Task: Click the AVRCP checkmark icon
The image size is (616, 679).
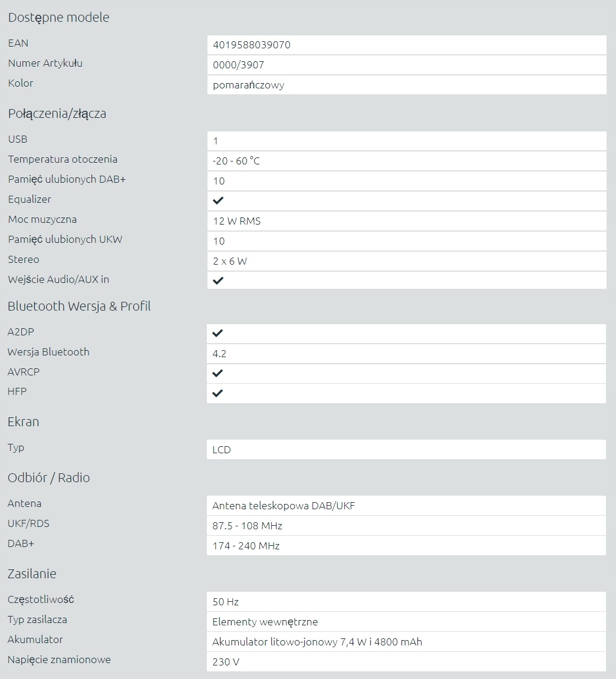Action: click(218, 373)
